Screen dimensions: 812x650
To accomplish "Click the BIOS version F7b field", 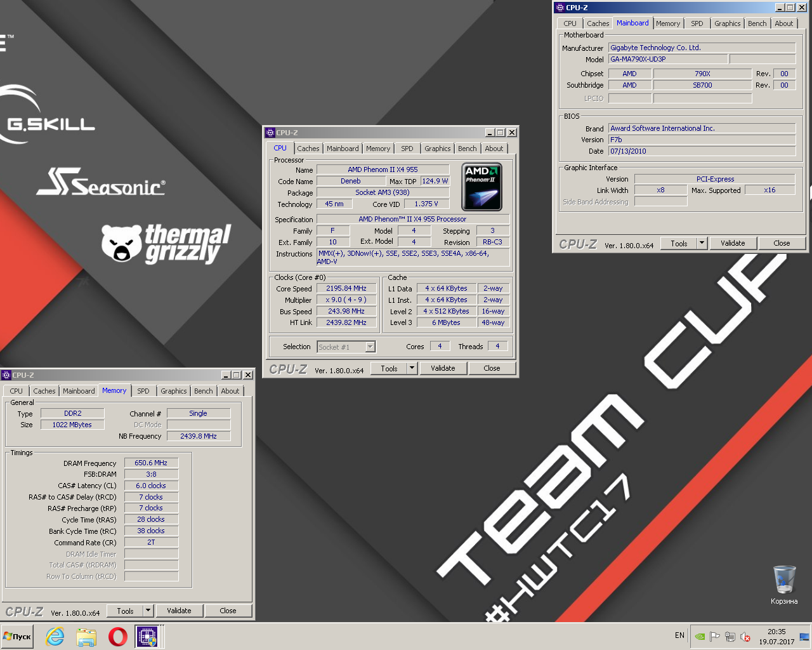I will (702, 140).
